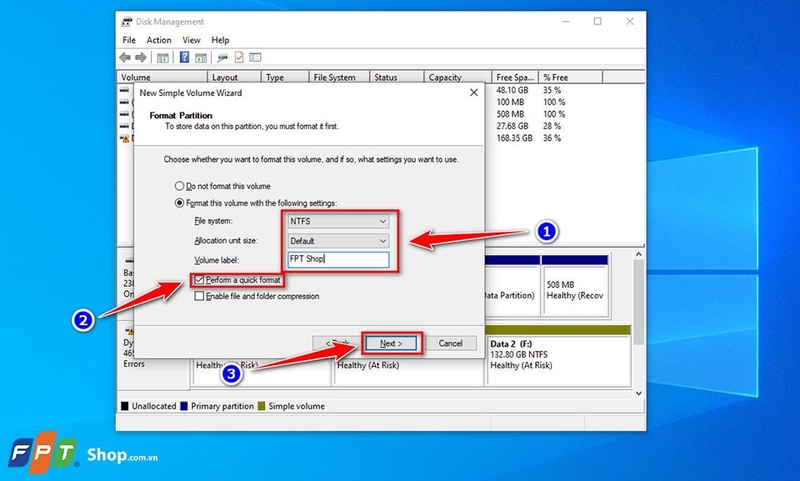Click the Volume label text field
Image resolution: width=800 pixels, height=481 pixels.
pos(338,260)
